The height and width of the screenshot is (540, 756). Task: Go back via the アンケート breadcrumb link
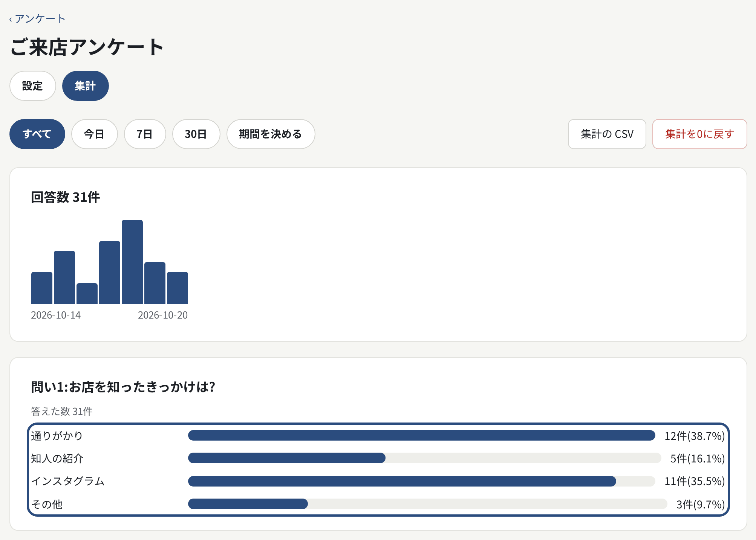pos(37,19)
